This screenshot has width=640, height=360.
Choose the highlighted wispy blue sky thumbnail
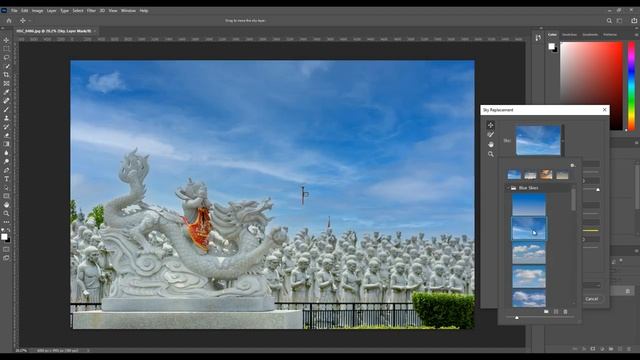tap(529, 229)
